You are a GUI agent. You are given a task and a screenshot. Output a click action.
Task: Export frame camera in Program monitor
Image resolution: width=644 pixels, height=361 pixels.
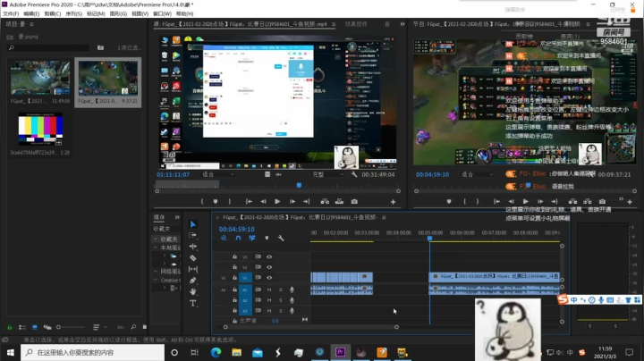click(602, 201)
